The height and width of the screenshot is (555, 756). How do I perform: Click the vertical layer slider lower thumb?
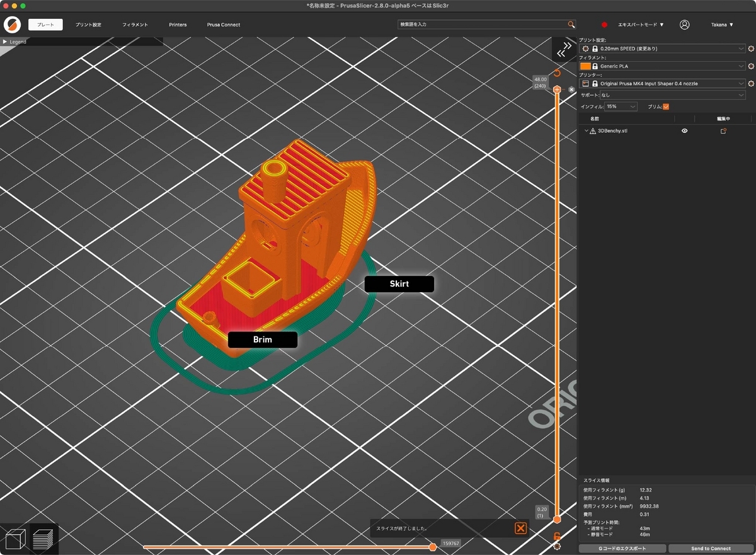click(x=557, y=519)
